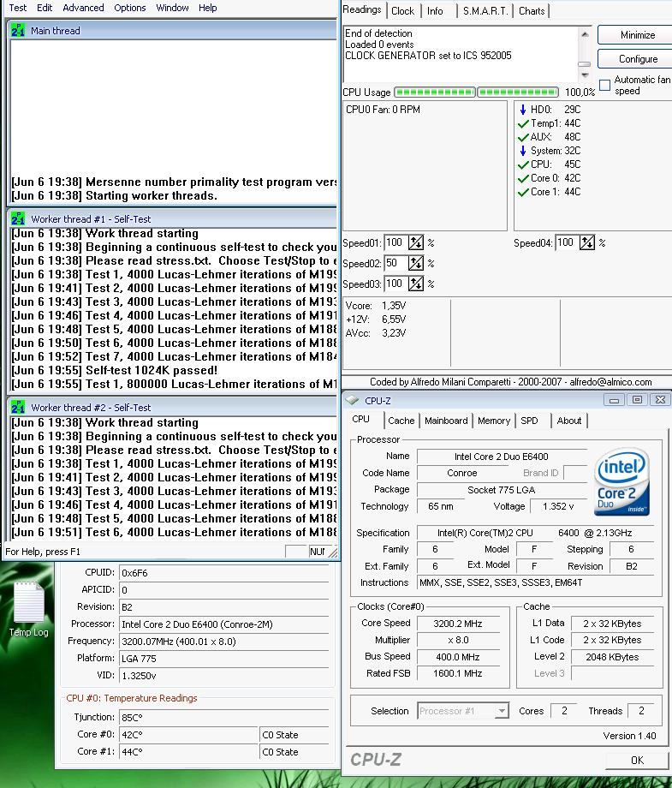The width and height of the screenshot is (672, 788).
Task: Open the Options menu in Prime95
Action: coord(129,8)
